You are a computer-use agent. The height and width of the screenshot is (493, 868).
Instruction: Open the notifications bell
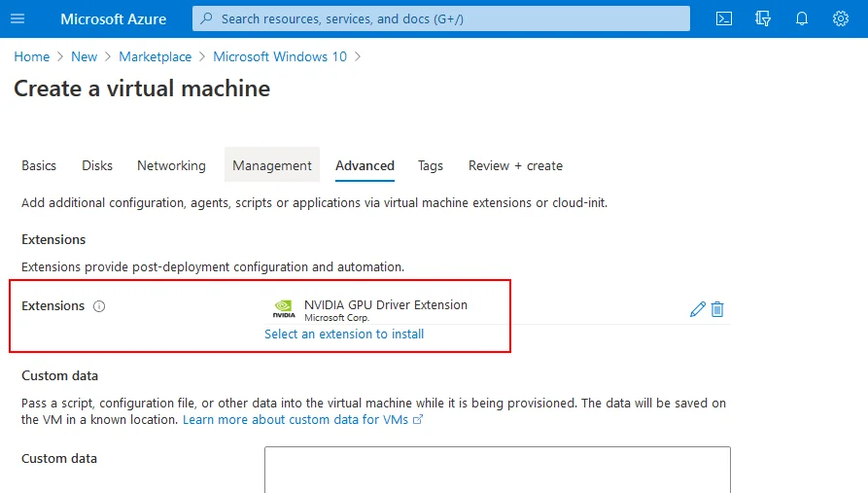click(x=802, y=18)
